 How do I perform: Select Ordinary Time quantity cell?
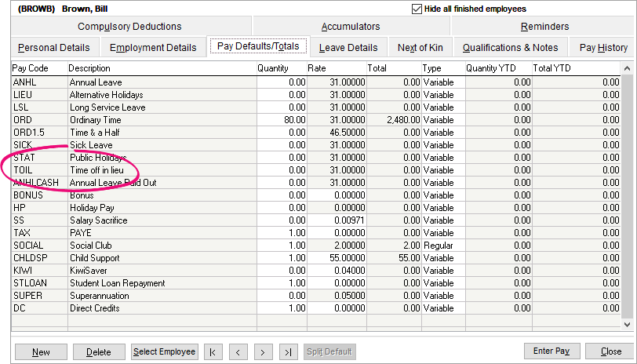point(281,120)
